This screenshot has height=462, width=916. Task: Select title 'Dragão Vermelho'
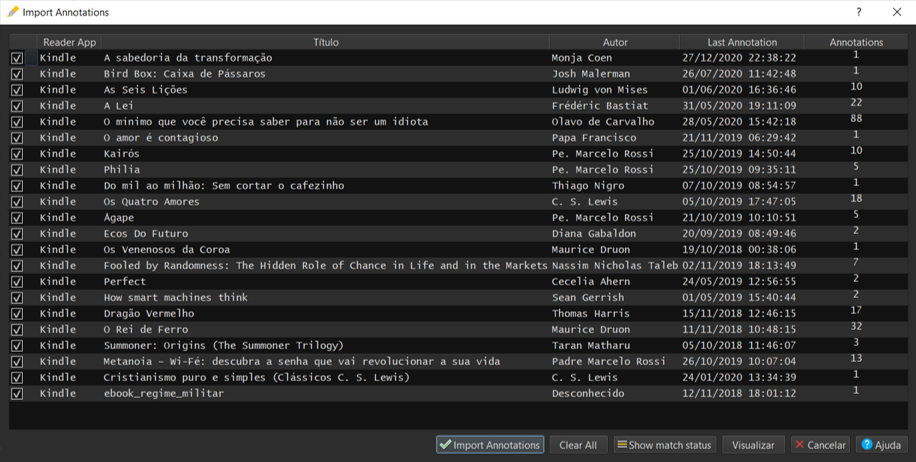pos(149,313)
